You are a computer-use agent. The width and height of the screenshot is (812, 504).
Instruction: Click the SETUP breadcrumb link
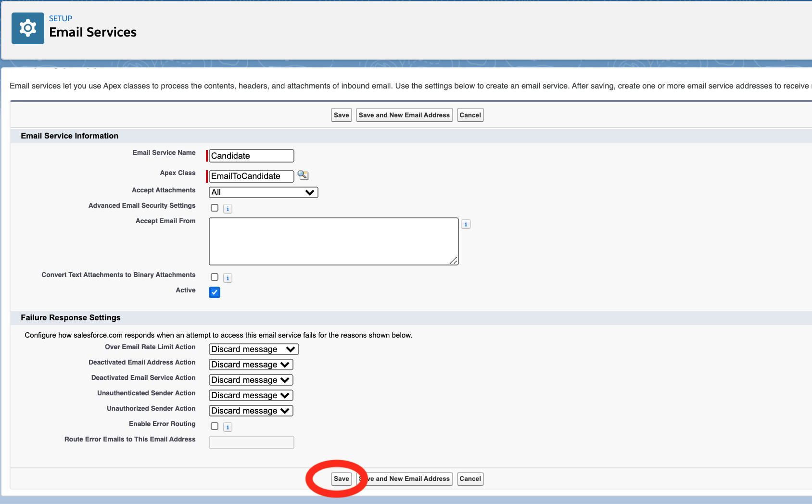[x=61, y=19]
